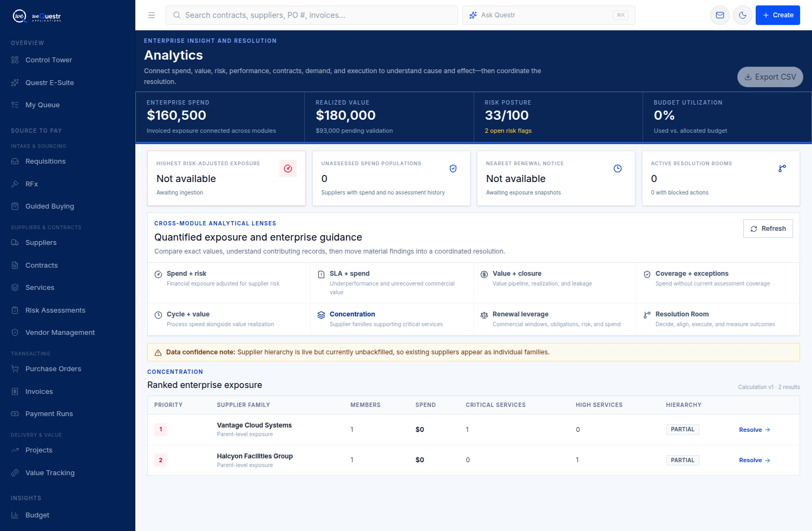Click the Suppliers sidebar icon
Viewport: 812px width, 531px height.
[15, 243]
